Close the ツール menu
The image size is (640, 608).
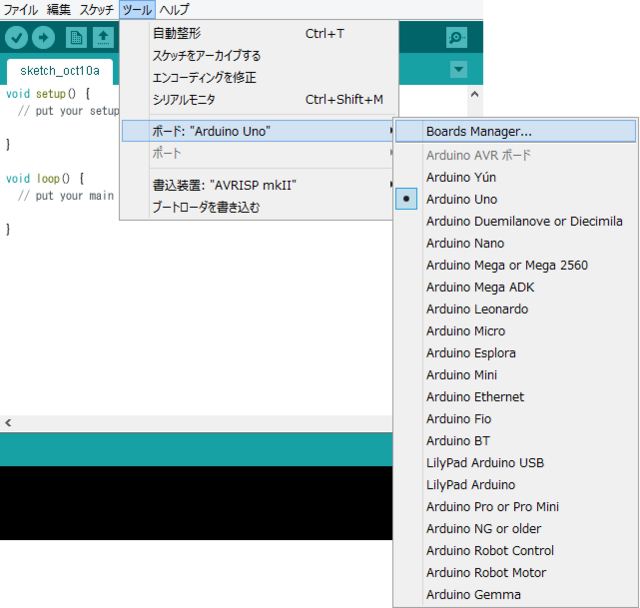(137, 9)
